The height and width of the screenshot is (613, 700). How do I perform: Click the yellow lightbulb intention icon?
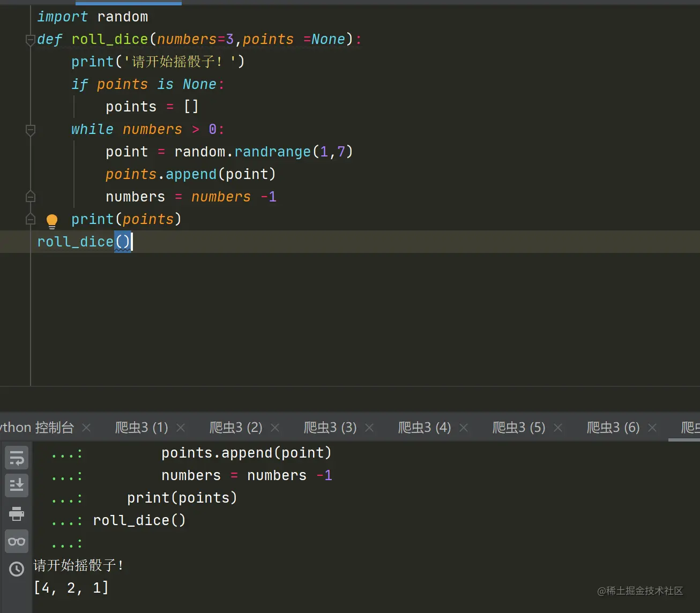52,221
